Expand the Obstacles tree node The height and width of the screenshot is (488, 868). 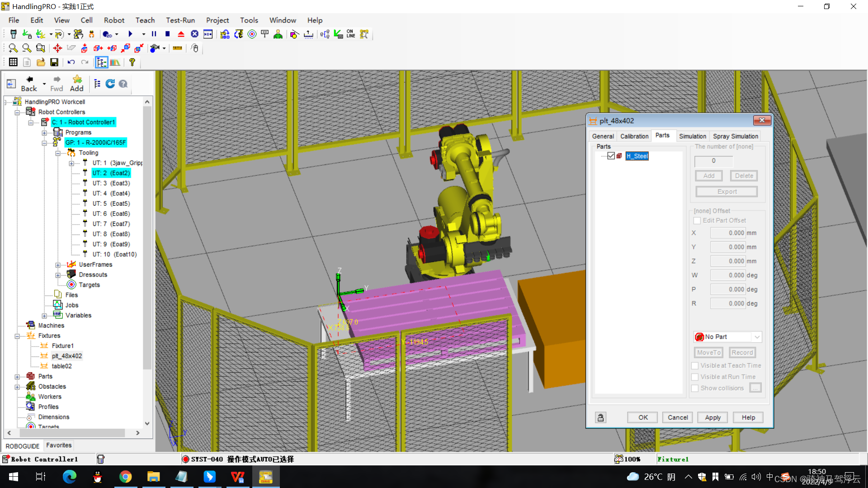(x=17, y=387)
